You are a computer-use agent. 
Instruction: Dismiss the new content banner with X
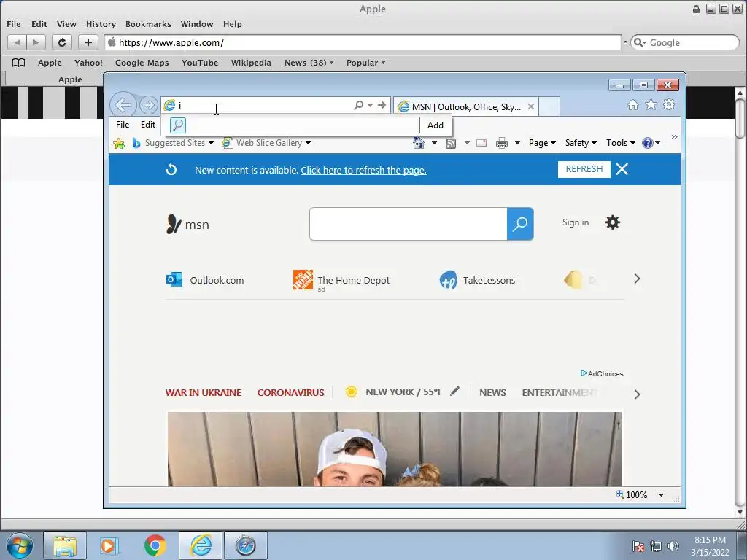tap(622, 169)
